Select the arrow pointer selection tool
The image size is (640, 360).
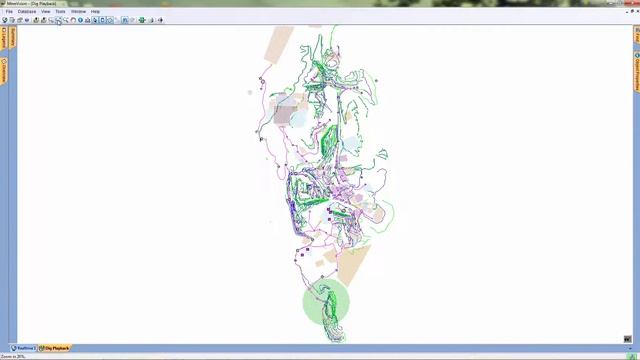(x=95, y=20)
